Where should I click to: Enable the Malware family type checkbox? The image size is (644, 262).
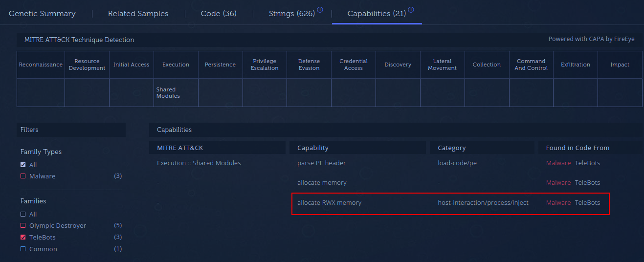[23, 176]
